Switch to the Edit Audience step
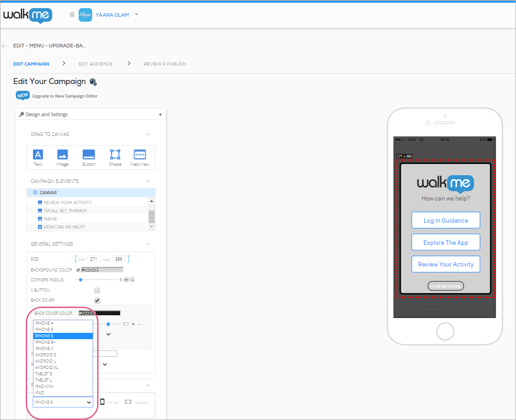Image resolution: width=516 pixels, height=420 pixels. (95, 64)
